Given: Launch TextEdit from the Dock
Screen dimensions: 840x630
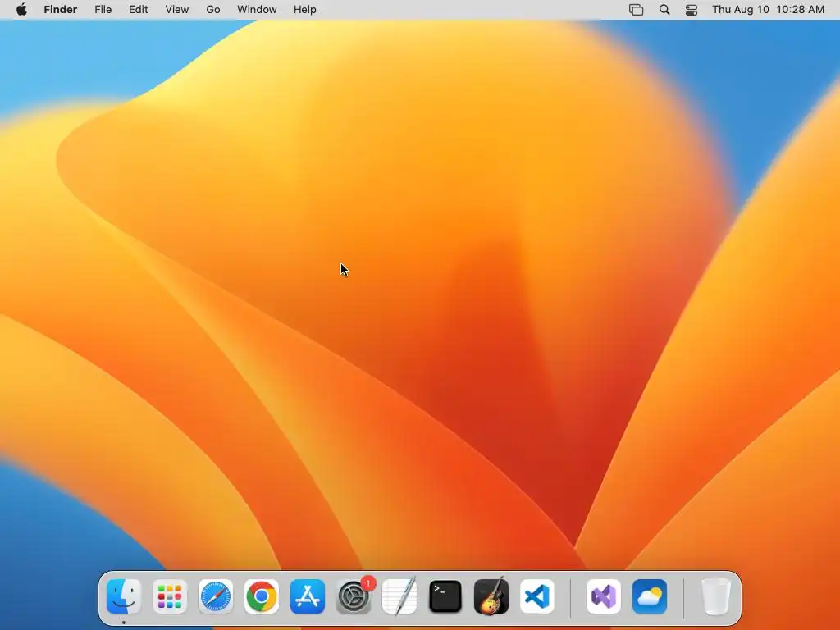Looking at the screenshot, I should [399, 596].
